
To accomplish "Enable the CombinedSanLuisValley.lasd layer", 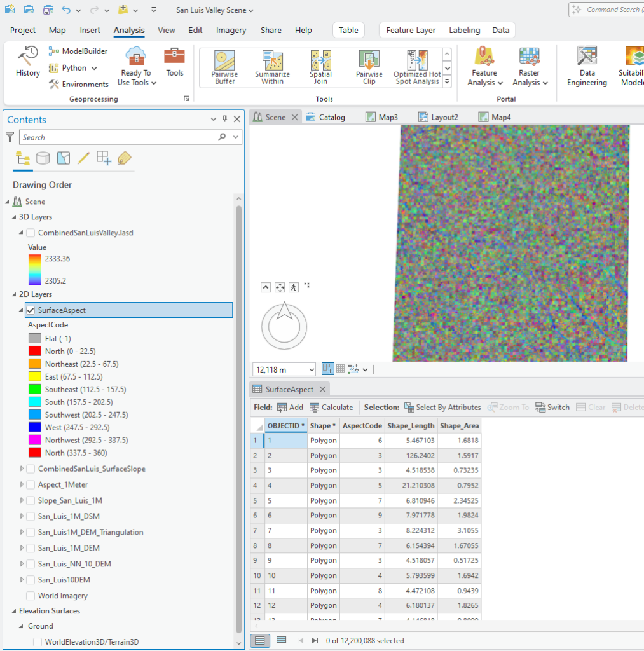I will [30, 232].
